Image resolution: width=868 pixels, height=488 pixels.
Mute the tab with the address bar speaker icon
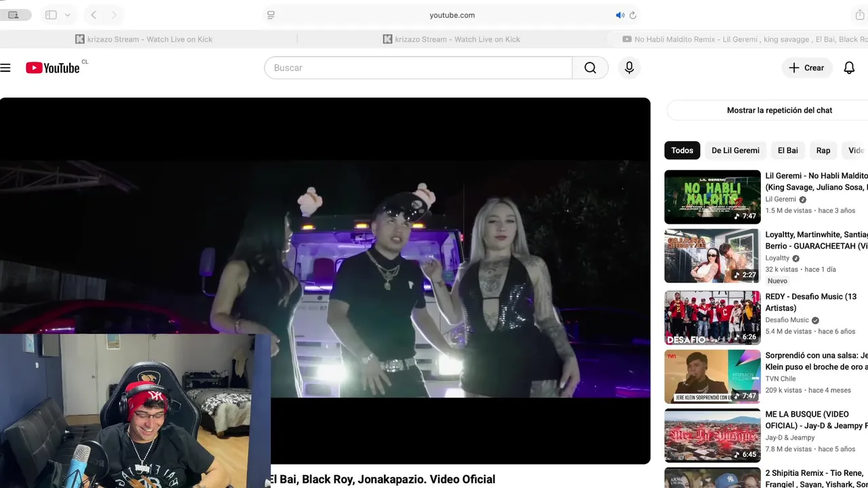coord(620,15)
